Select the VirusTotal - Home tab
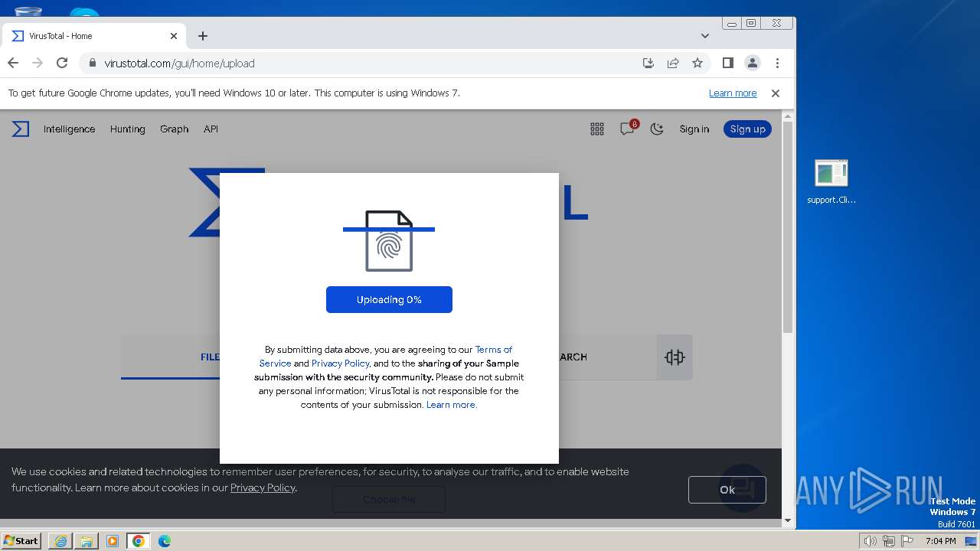The width and height of the screenshot is (980, 551). tap(93, 36)
